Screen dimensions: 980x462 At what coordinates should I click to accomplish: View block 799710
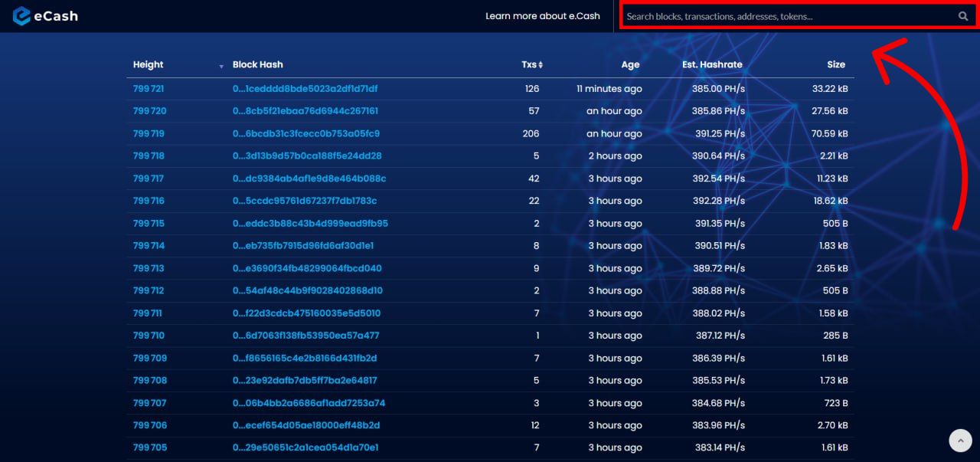pyautogui.click(x=149, y=336)
